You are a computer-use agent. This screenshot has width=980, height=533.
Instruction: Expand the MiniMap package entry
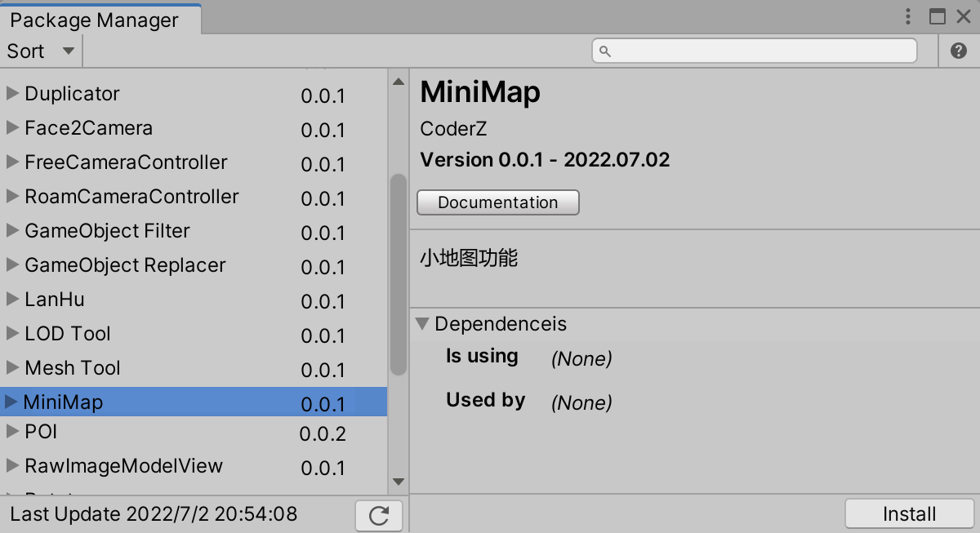12,402
